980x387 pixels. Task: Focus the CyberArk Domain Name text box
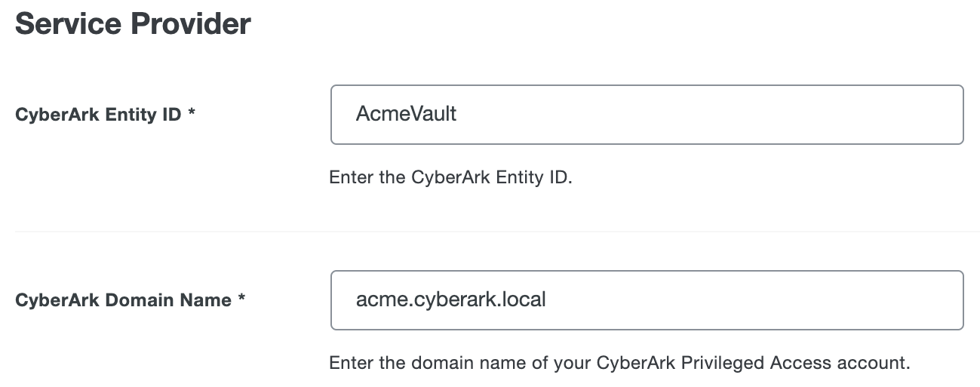pos(647,300)
